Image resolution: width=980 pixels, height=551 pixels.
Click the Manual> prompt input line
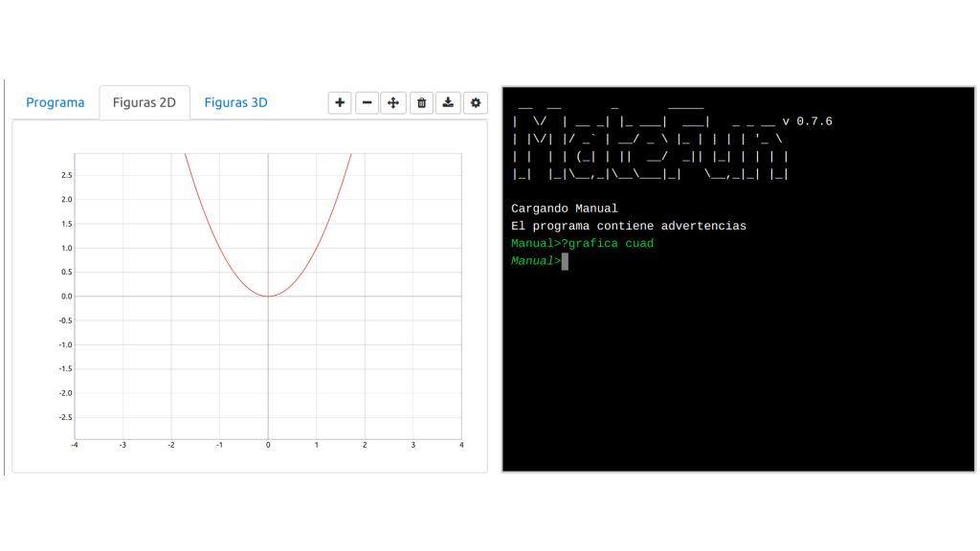pyautogui.click(x=540, y=261)
